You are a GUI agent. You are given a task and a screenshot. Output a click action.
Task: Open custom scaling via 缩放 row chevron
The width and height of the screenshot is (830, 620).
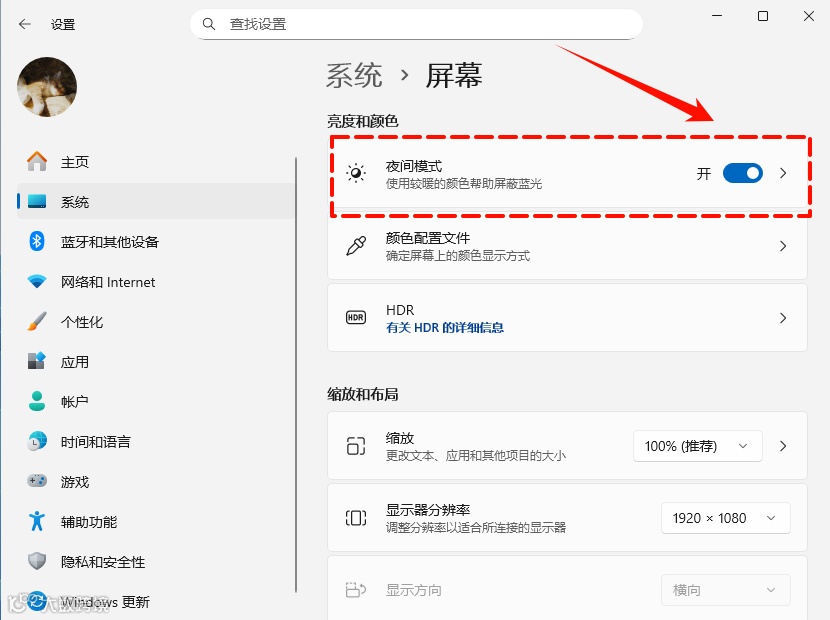(783, 446)
